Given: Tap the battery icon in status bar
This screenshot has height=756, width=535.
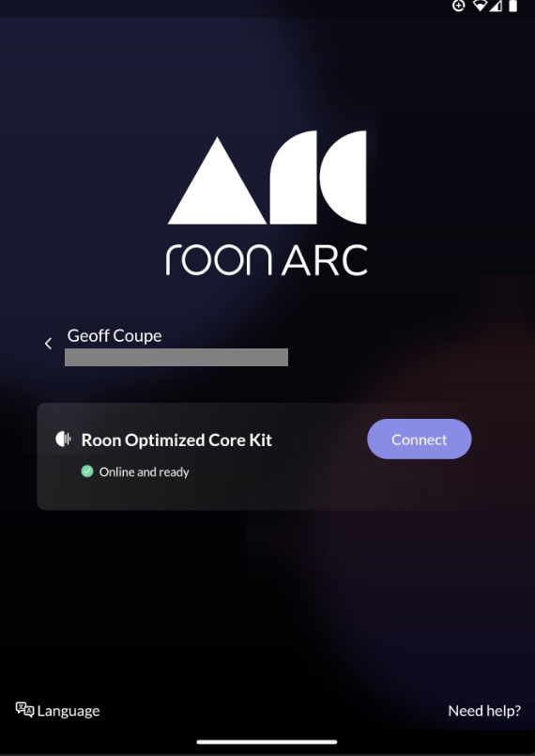Looking at the screenshot, I should click(x=512, y=6).
